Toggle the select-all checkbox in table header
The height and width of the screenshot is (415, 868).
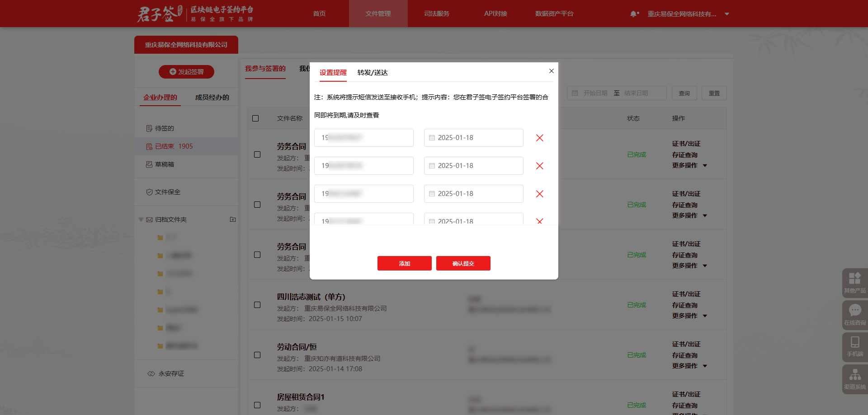(255, 118)
